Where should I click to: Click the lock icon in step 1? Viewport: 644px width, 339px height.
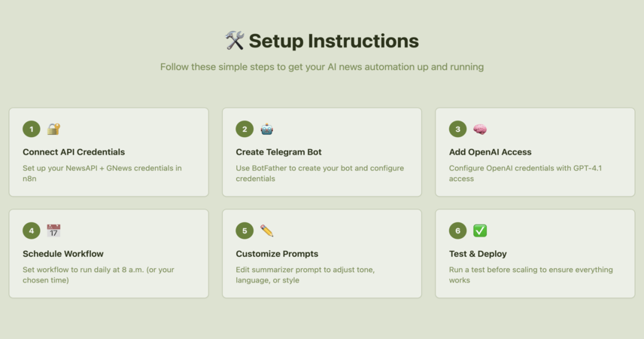pos(53,129)
